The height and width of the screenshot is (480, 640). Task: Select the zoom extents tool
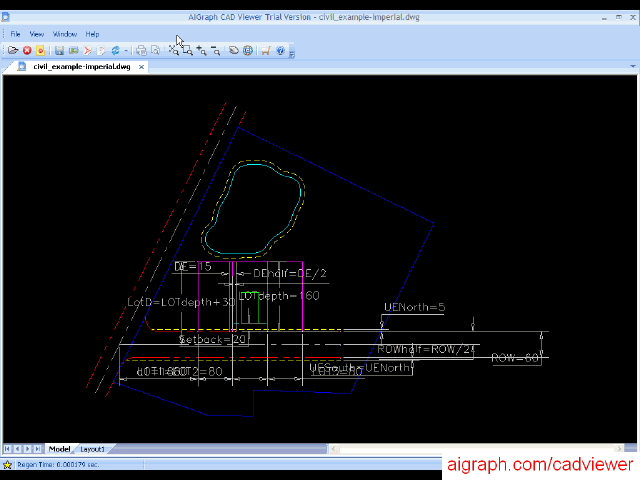coord(174,51)
